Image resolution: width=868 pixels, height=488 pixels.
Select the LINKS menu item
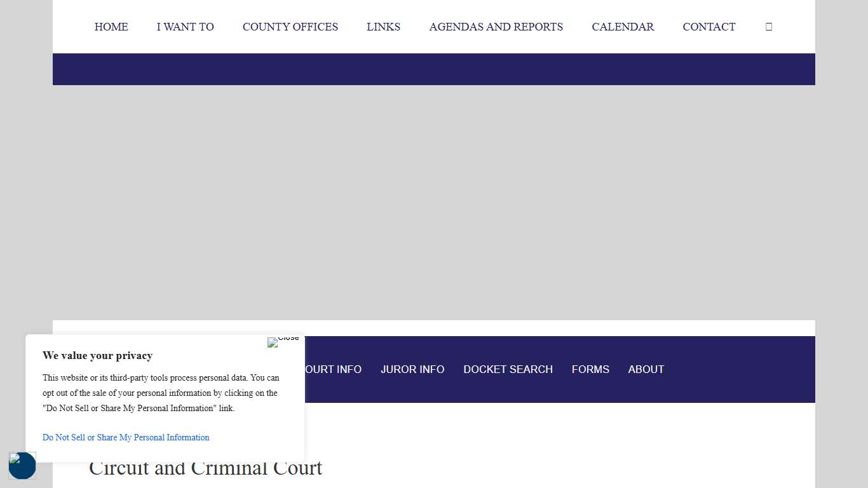383,27
